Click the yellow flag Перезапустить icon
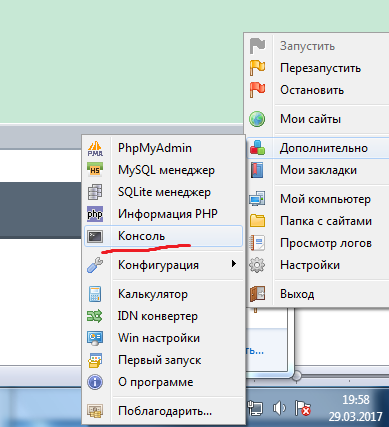 257,68
